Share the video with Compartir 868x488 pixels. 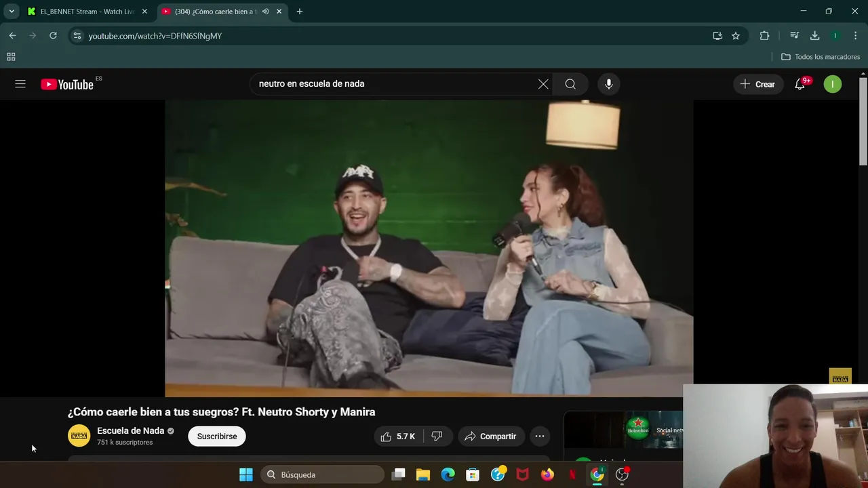(491, 436)
